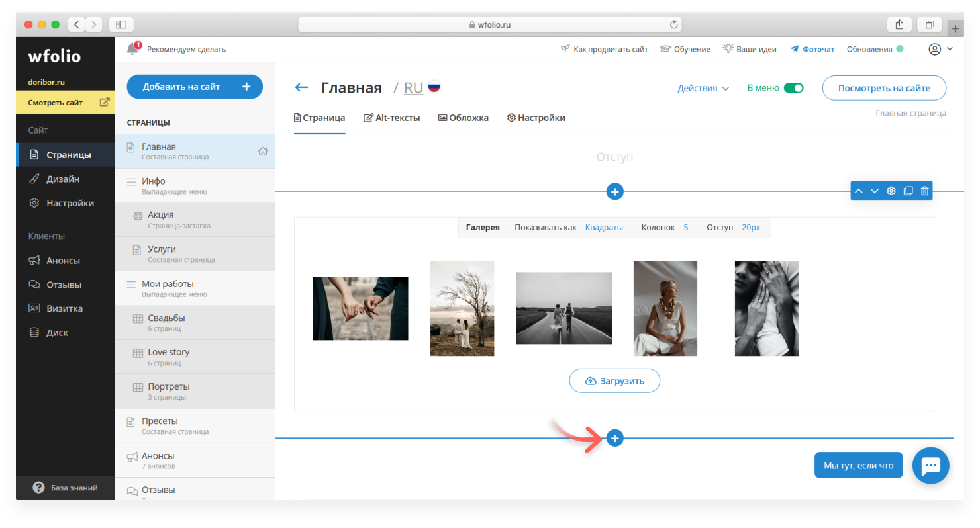Click Safari back navigation arrow
Viewport: 980px width, 528px height.
click(77, 24)
